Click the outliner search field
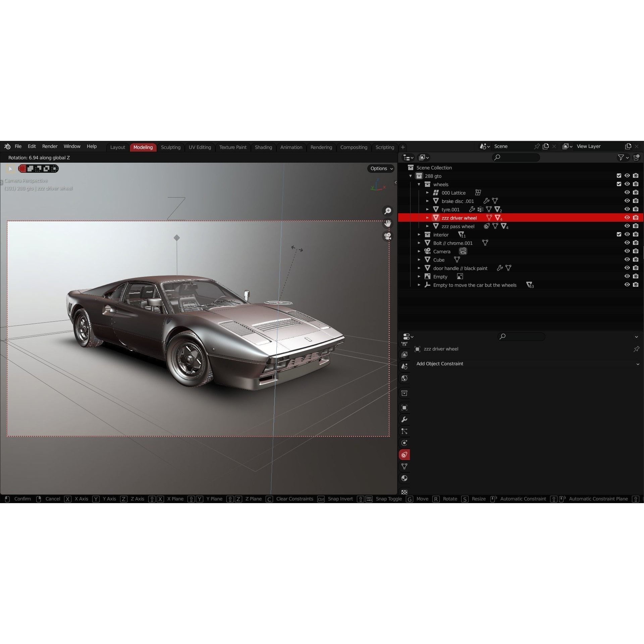 click(x=516, y=158)
